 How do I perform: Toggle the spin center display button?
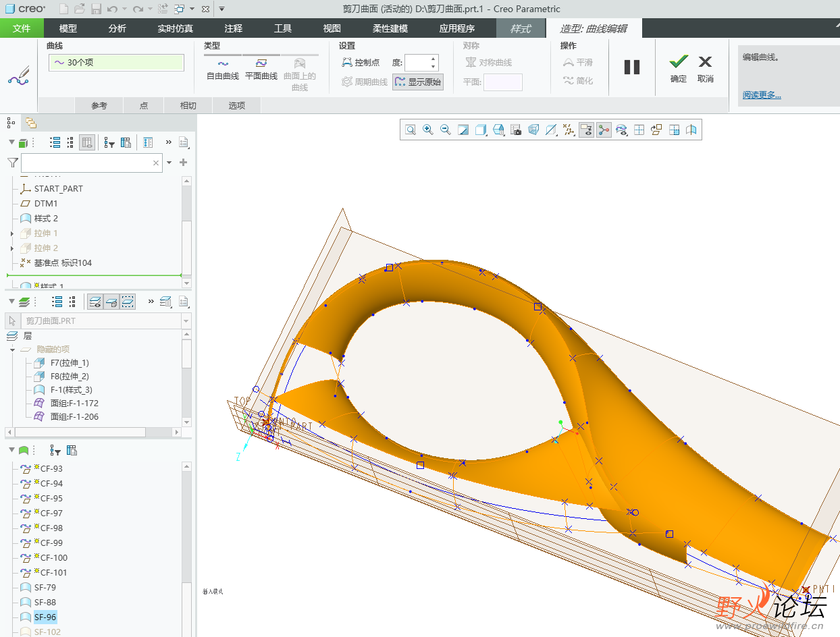point(604,130)
